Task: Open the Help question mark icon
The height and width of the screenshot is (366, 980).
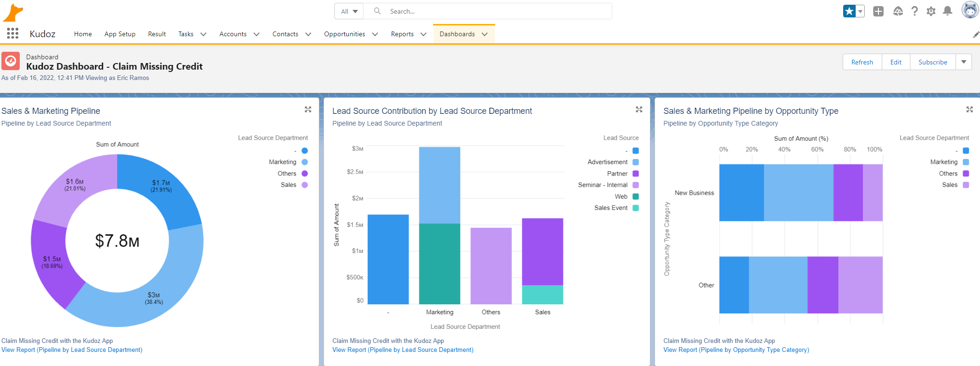Action: point(914,11)
